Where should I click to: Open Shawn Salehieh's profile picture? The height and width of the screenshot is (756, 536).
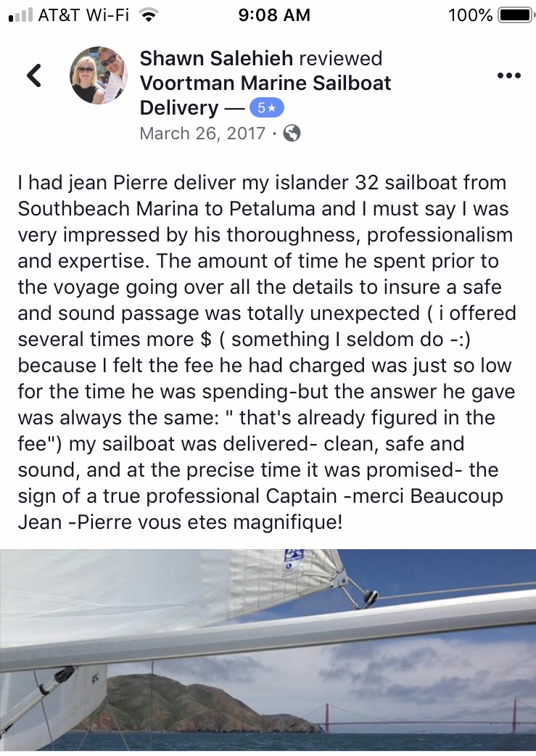click(x=99, y=75)
